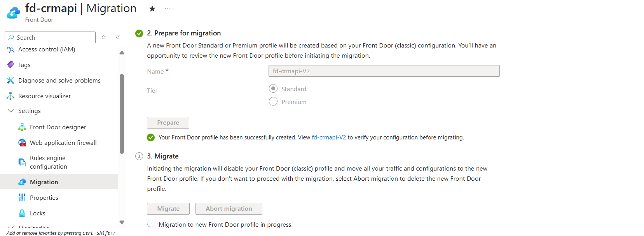This screenshot has width=644, height=236.
Task: Open the fd-crmapi-V2 profile link
Action: 329,137
